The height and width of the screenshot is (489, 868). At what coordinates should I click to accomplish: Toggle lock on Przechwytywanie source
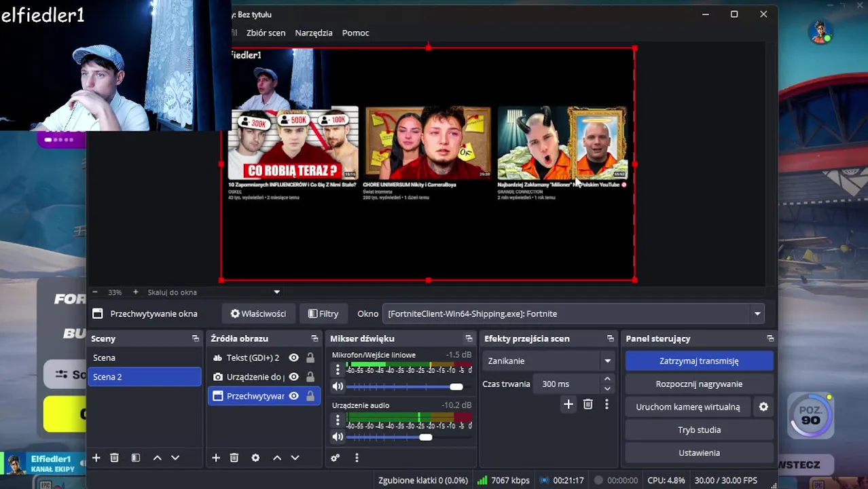coord(310,396)
